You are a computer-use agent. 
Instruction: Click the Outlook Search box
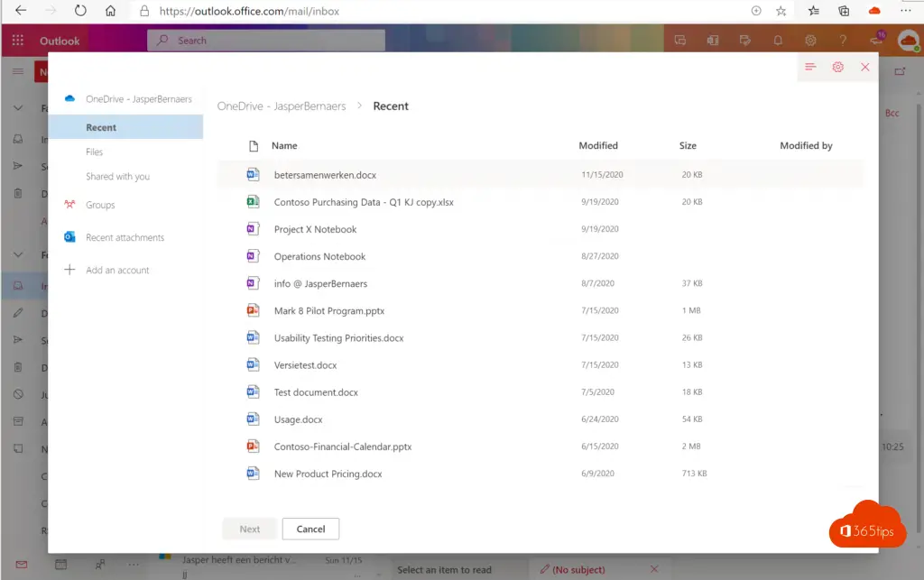[x=271, y=41]
